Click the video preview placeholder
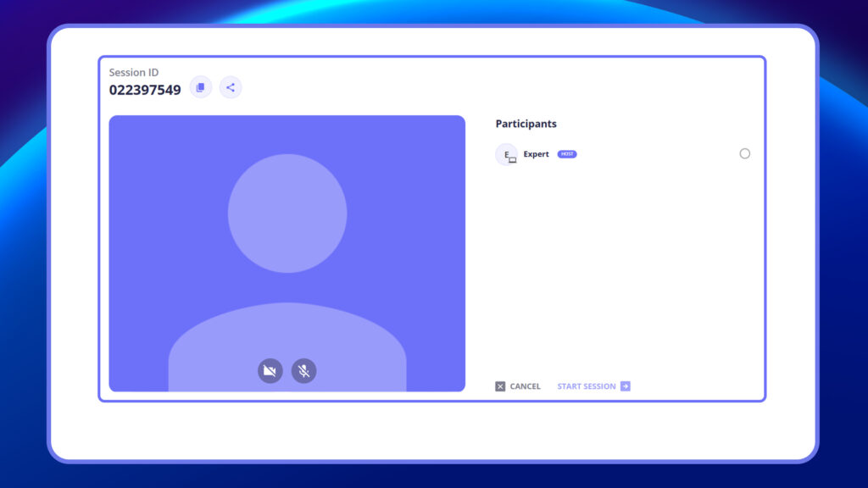The height and width of the screenshot is (488, 868). pos(287,253)
